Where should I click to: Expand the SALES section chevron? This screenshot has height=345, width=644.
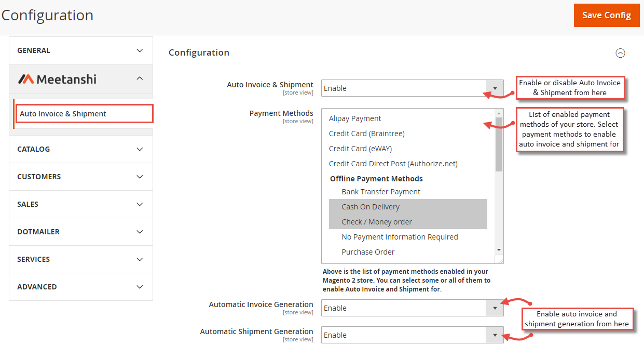tap(139, 204)
